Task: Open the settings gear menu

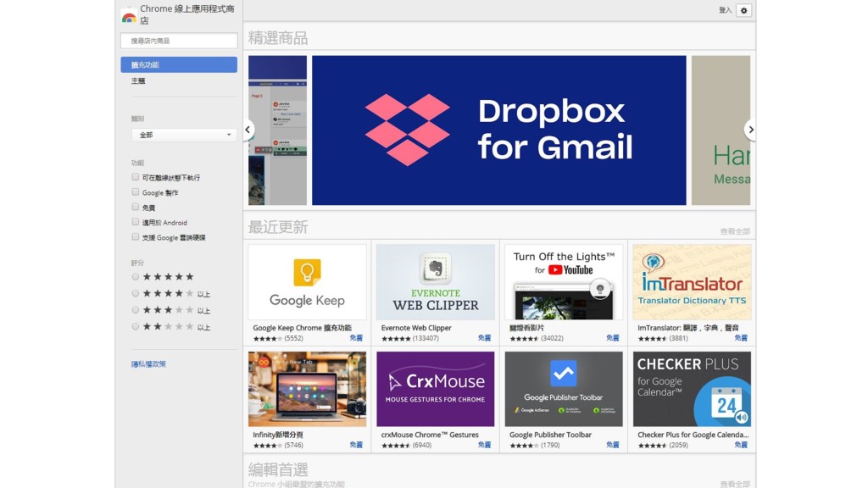Action: [x=743, y=10]
